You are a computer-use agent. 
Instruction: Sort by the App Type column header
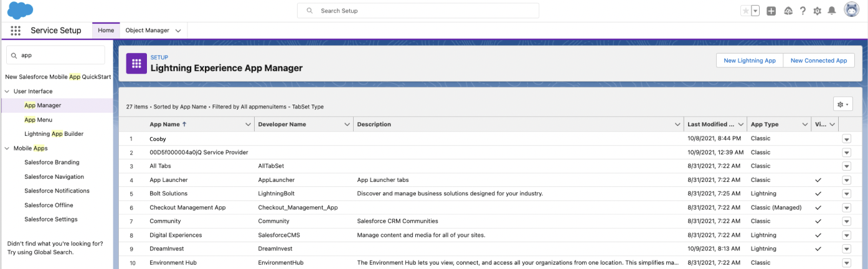[765, 125]
